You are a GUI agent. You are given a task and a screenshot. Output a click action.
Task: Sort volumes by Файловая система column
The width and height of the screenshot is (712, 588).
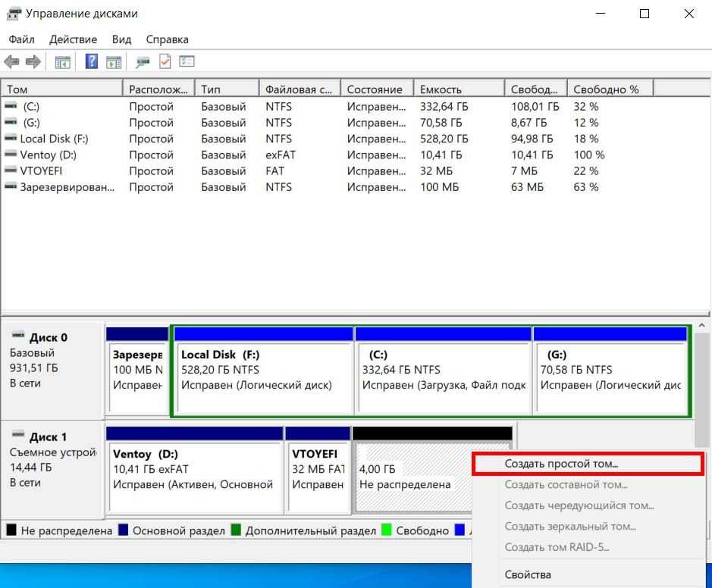[299, 89]
